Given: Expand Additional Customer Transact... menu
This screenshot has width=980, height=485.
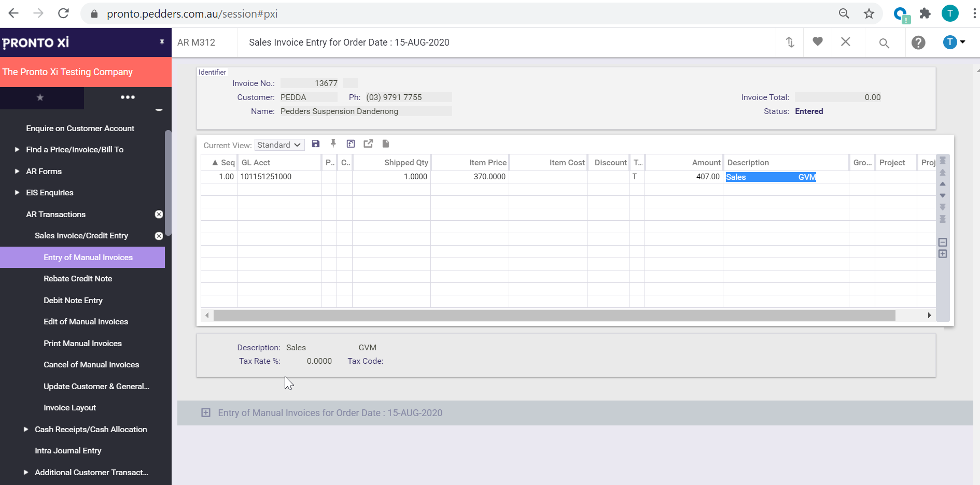Looking at the screenshot, I should pos(26,472).
